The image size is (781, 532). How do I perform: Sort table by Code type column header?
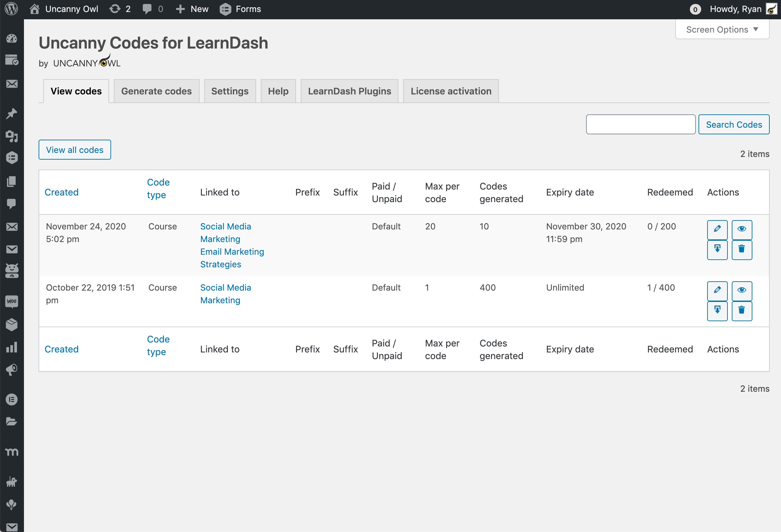tap(158, 189)
